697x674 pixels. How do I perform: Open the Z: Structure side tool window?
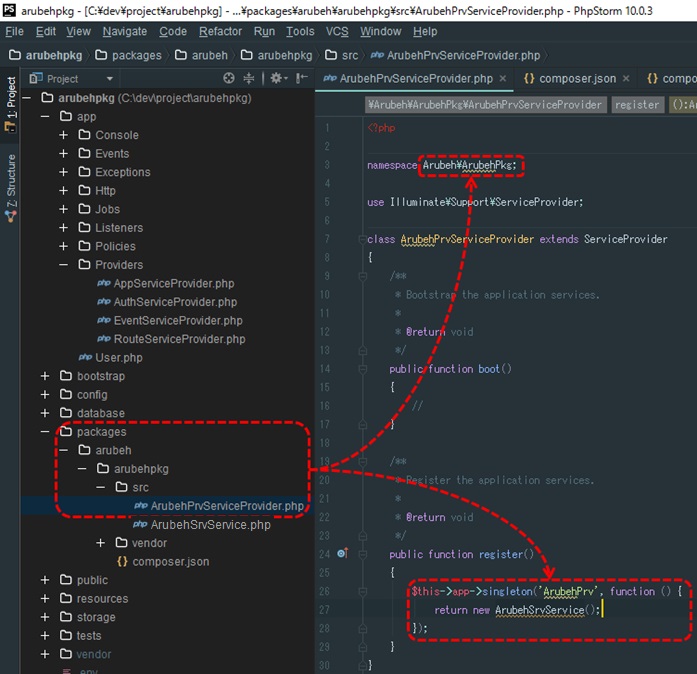[10, 187]
